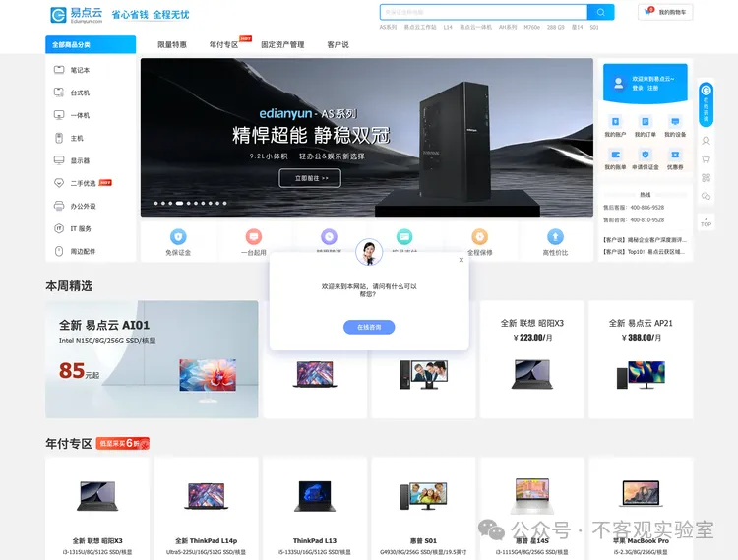Open 惠普 S01 yearly product

423,510
